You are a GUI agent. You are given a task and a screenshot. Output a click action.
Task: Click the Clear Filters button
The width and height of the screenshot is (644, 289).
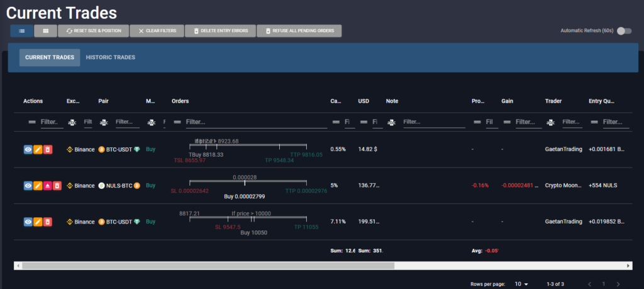pyautogui.click(x=157, y=31)
